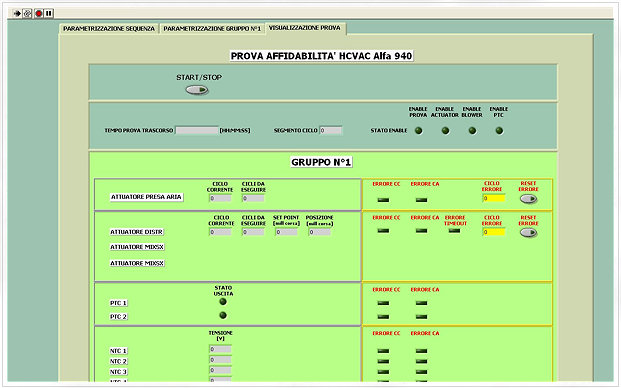Click the TEMPO PROVA TRASCORSO field
This screenshot has height=388, width=621.
click(x=197, y=130)
